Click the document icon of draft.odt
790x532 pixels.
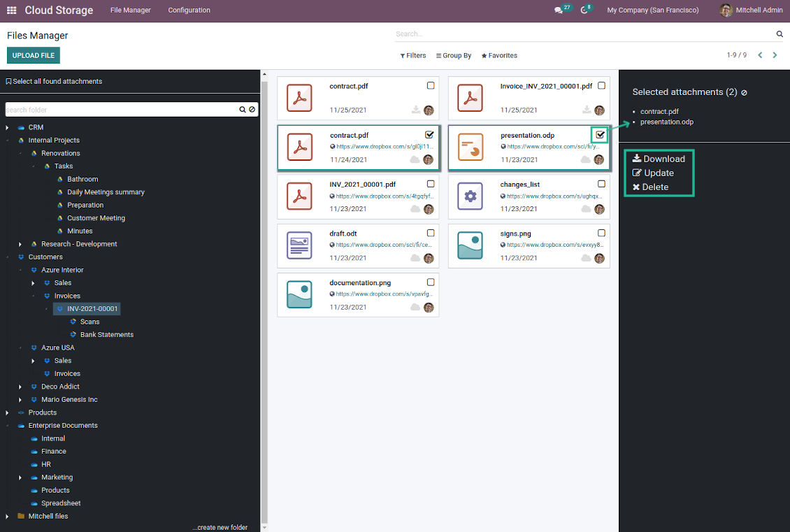click(299, 245)
